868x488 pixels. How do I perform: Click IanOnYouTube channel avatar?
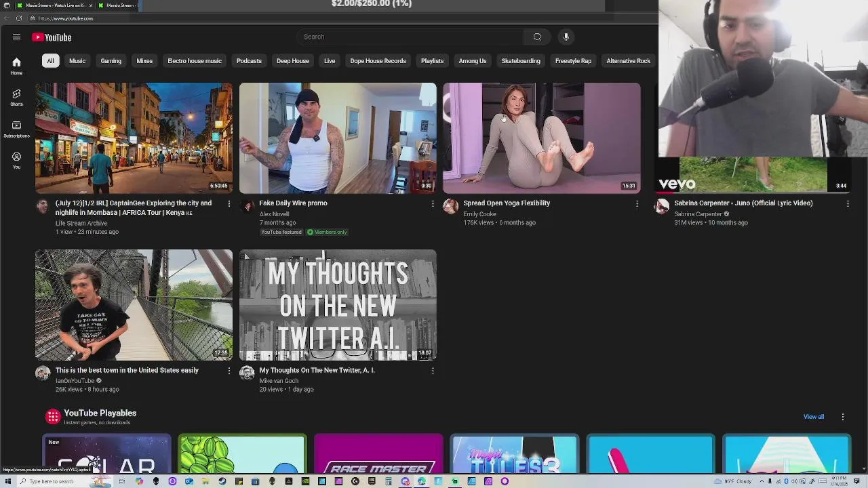pos(43,373)
